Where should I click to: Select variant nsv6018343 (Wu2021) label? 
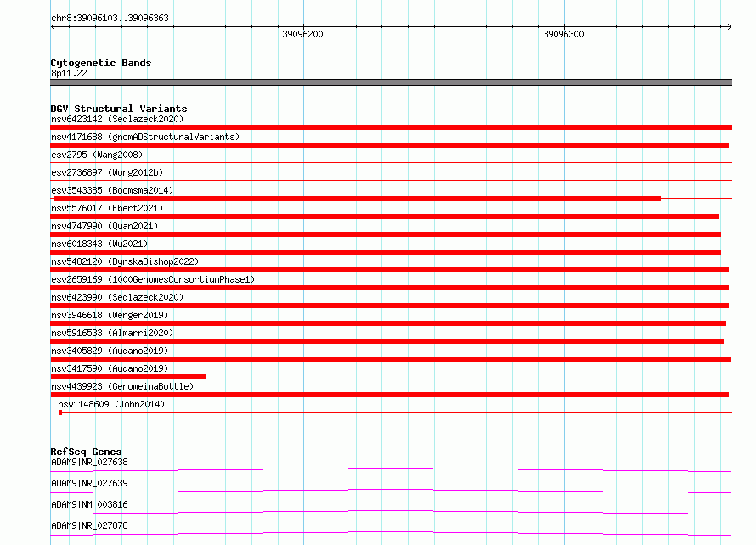[x=99, y=244]
